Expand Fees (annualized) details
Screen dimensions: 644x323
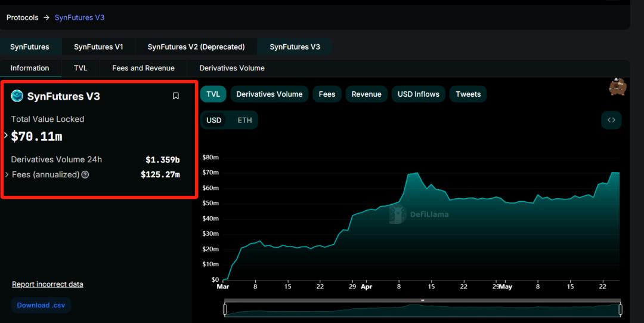tap(7, 175)
